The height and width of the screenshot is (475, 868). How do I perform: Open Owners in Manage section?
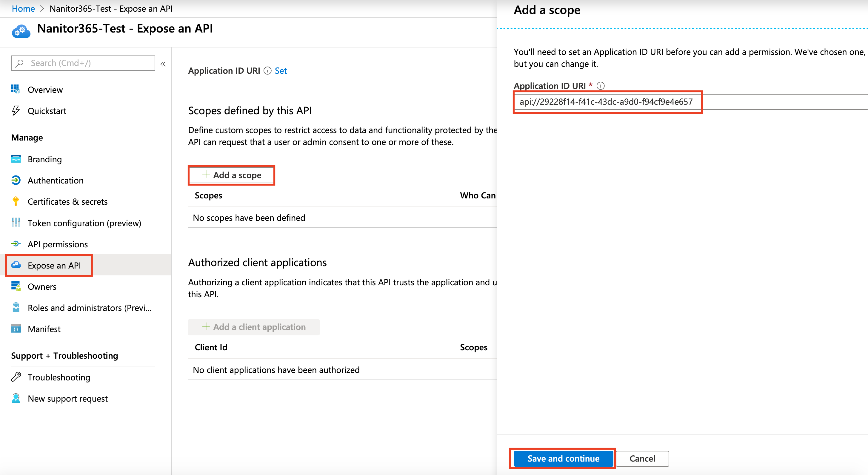point(42,287)
